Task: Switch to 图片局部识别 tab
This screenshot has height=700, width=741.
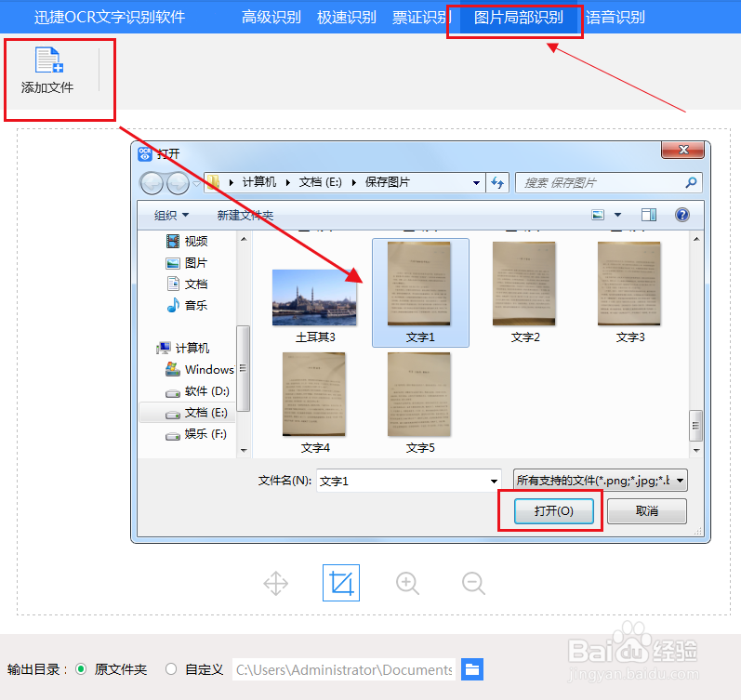Action: click(519, 18)
